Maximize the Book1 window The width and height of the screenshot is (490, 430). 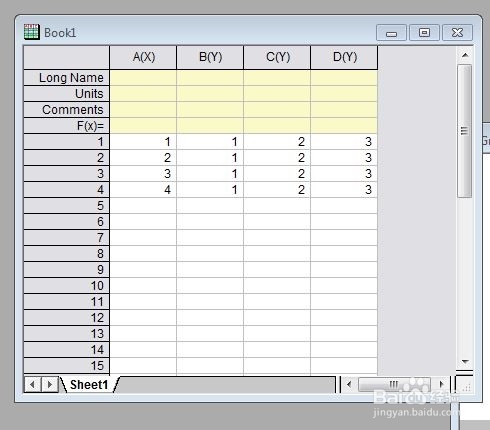click(424, 33)
